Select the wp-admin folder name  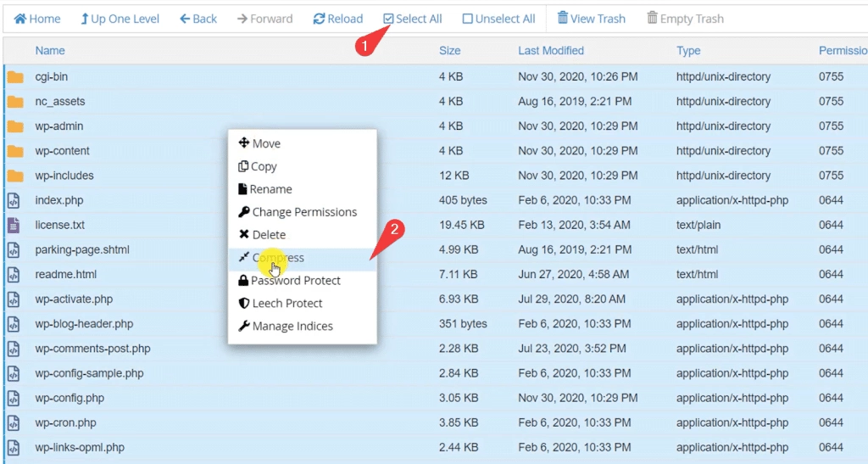[x=59, y=126]
